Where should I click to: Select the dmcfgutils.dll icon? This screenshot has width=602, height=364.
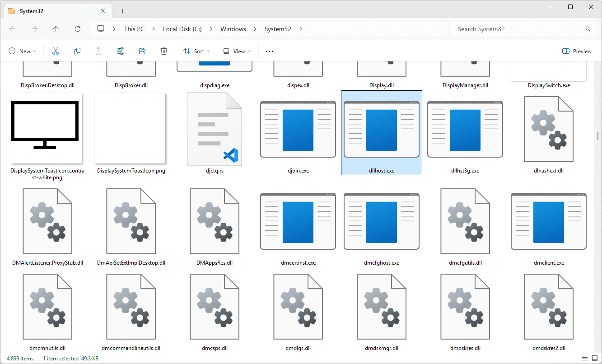465,221
